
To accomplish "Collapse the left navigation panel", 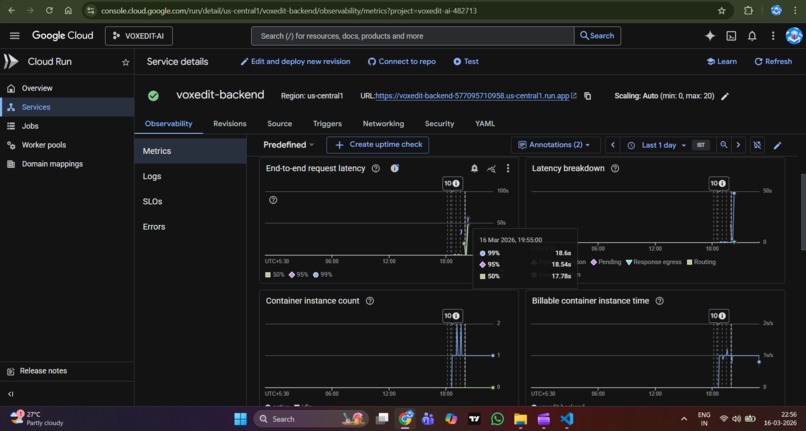I will coord(11,394).
